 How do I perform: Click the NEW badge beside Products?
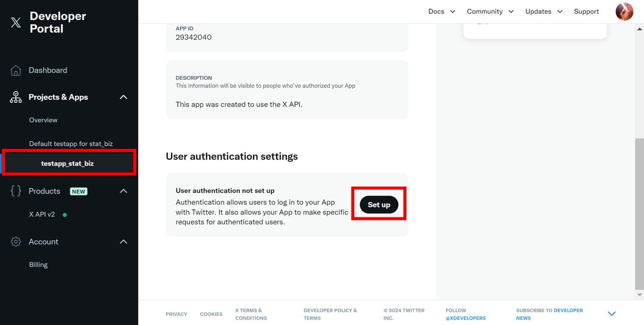(79, 192)
